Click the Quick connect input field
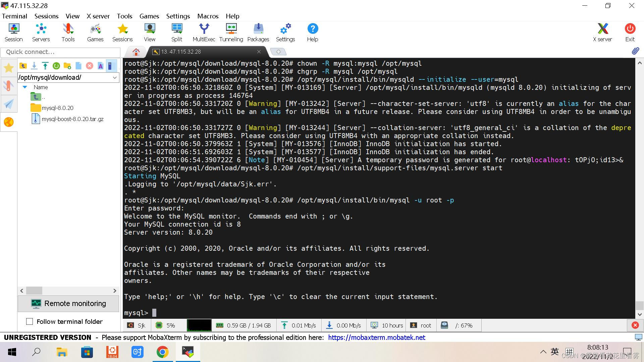This screenshot has width=644, height=362. click(x=61, y=52)
